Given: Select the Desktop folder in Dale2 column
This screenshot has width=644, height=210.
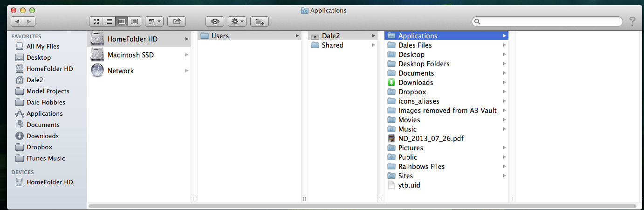Looking at the screenshot, I should click(446, 55).
